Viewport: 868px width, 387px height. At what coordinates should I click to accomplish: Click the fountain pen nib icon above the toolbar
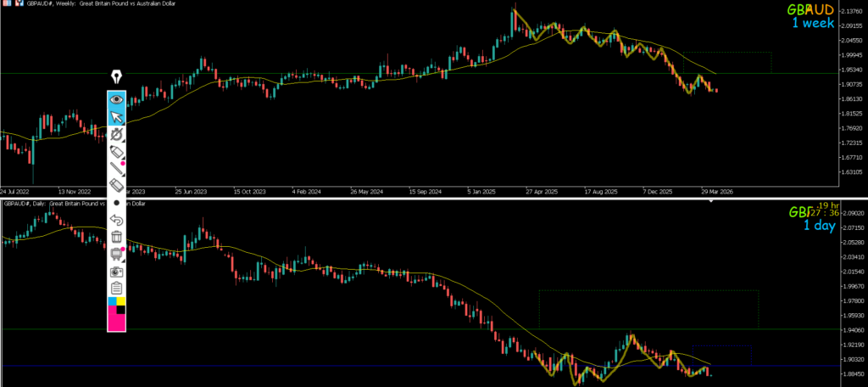116,79
